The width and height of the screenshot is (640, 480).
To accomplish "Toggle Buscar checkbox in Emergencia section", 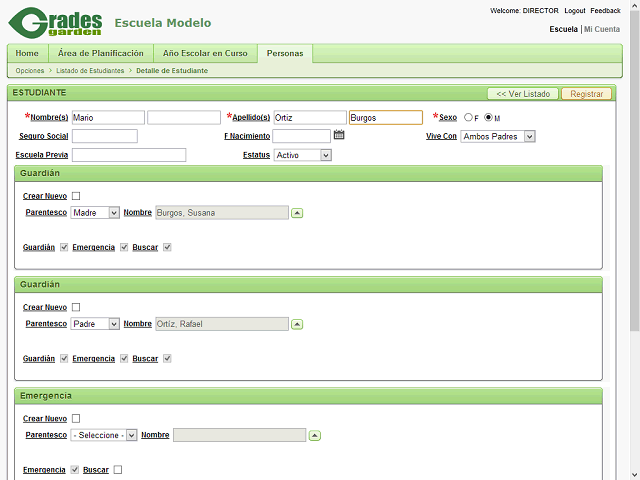I will tap(118, 469).
